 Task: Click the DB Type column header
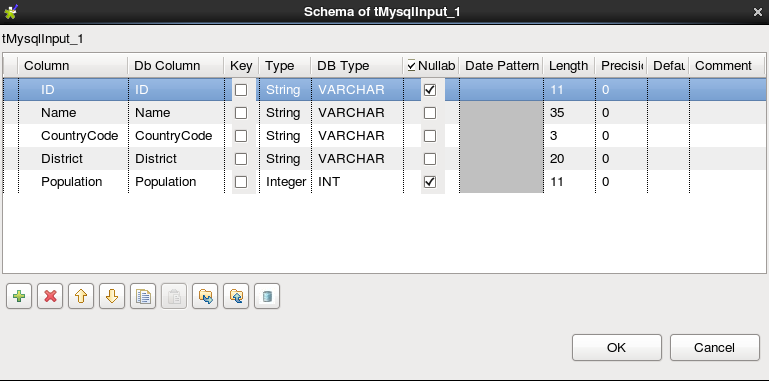357,66
